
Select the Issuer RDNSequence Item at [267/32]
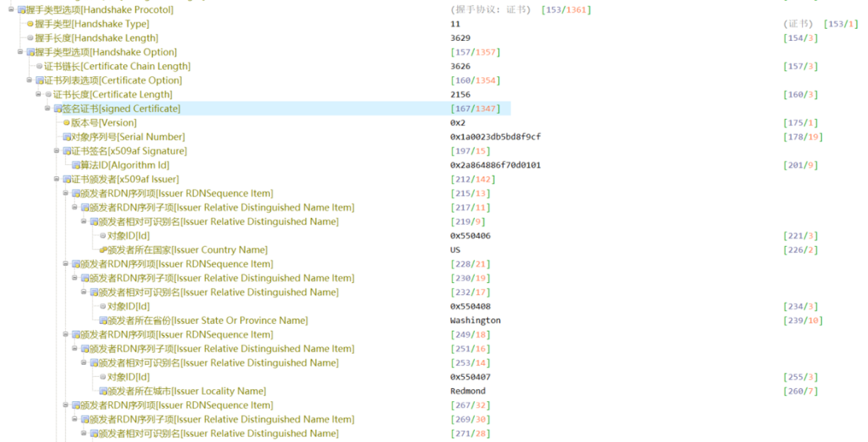click(x=177, y=406)
